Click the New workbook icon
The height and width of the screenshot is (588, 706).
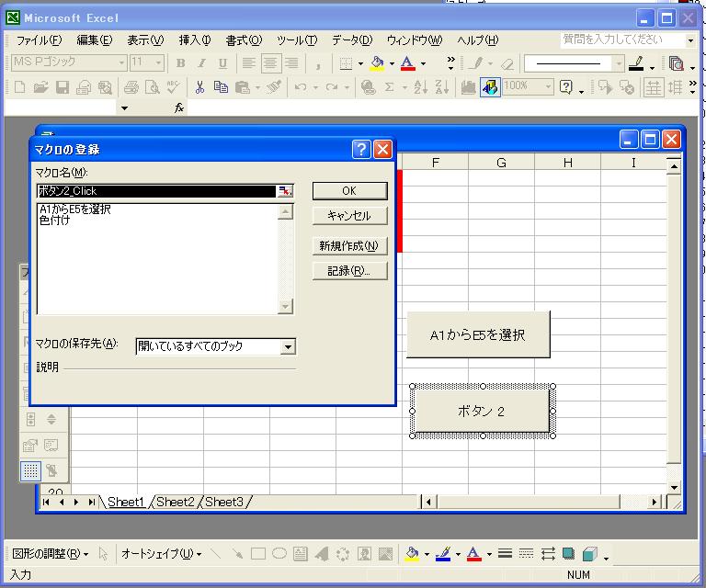coord(19,87)
